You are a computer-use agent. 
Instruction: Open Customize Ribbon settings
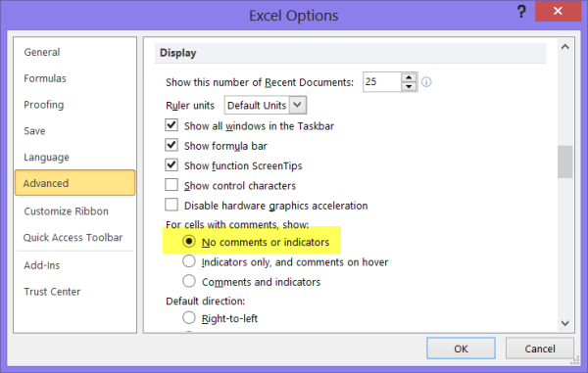[75, 211]
